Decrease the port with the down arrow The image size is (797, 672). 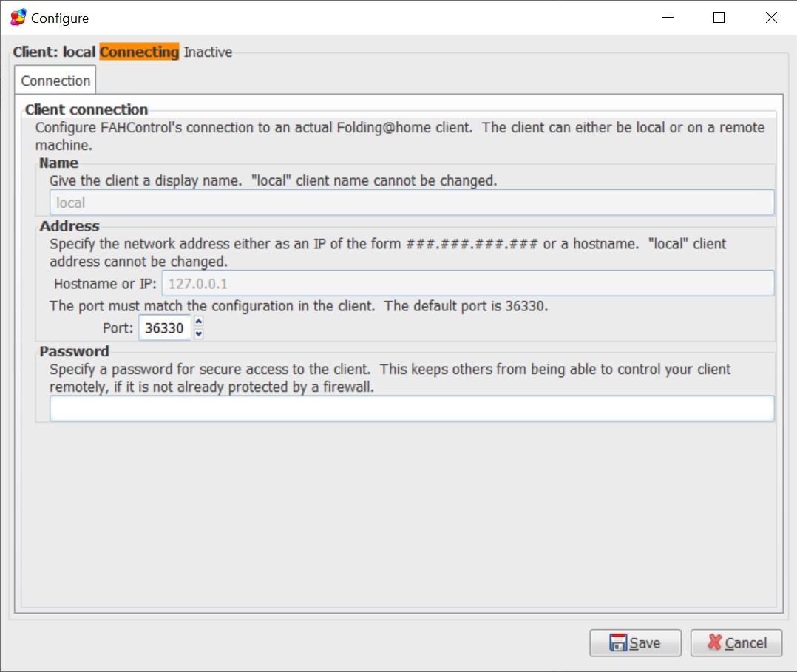coord(199,334)
